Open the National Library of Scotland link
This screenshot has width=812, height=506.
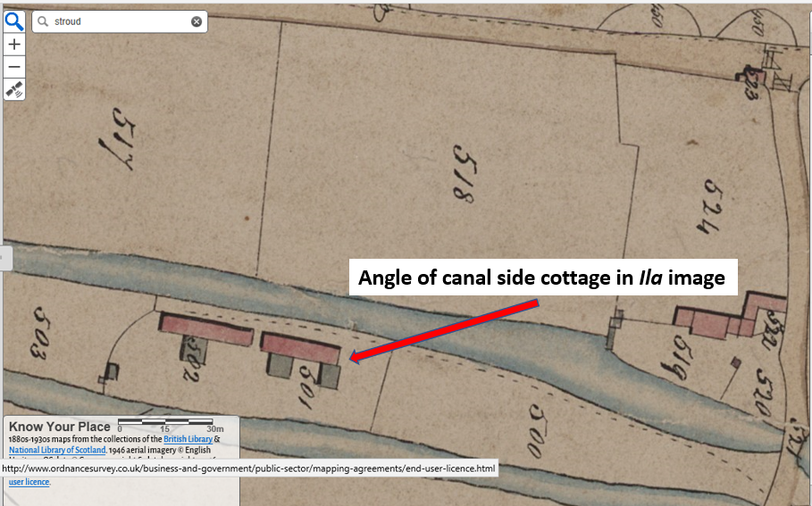pos(57,450)
